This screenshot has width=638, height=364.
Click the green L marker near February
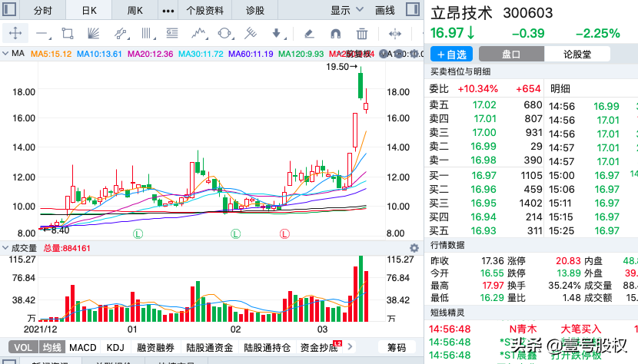tap(235, 234)
